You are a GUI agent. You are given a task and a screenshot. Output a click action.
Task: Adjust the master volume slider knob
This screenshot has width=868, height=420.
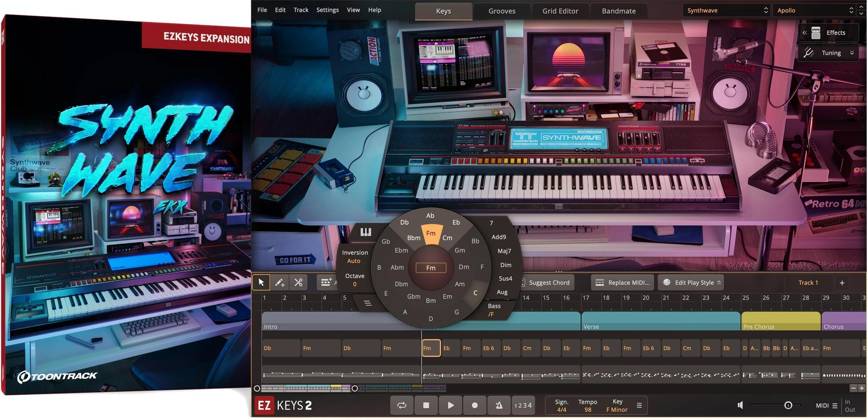[x=788, y=406]
